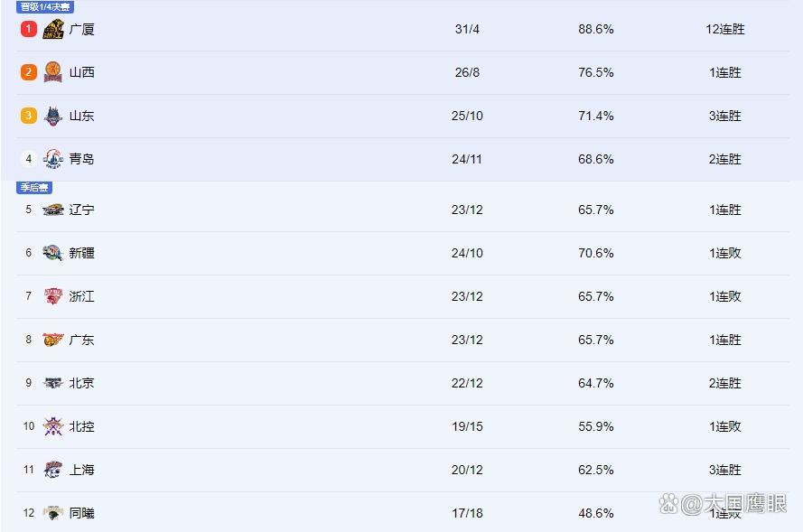This screenshot has height=532, width=803.
Task: Click the 广厦 team logo icon
Action: click(x=53, y=29)
